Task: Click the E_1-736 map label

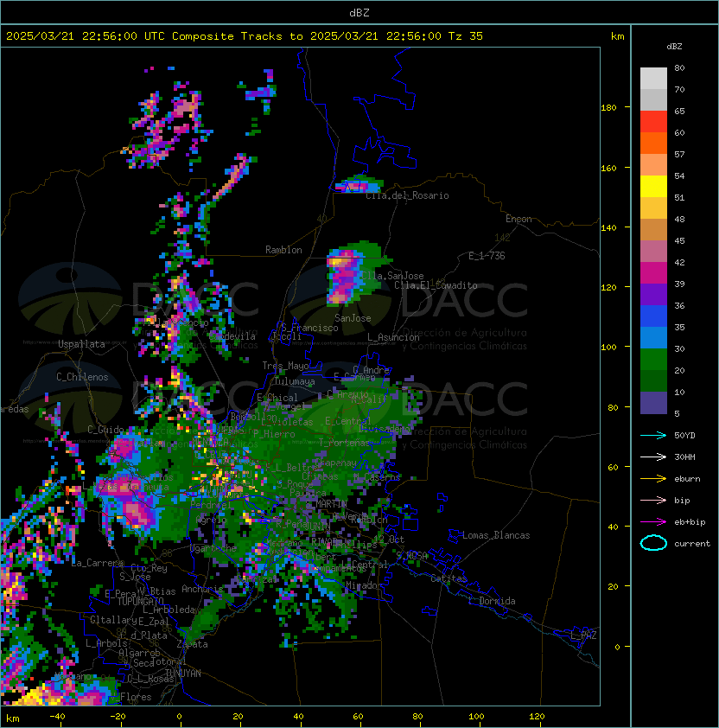Action: point(487,256)
